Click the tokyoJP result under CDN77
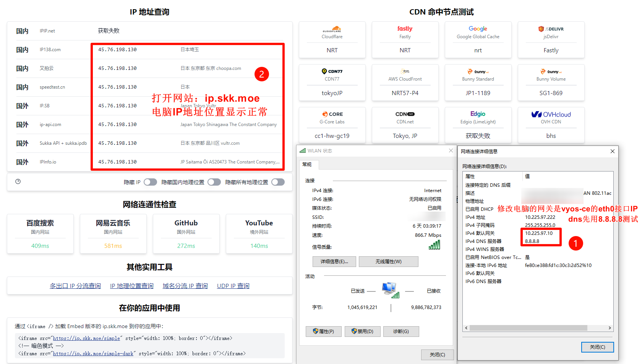The height and width of the screenshot is (364, 642). pos(332,93)
